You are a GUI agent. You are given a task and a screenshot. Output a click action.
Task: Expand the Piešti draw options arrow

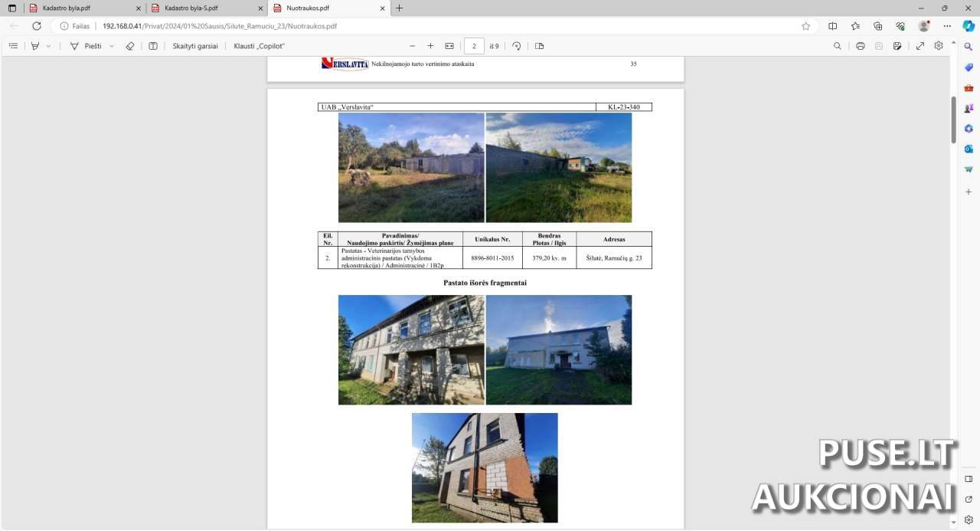(112, 46)
